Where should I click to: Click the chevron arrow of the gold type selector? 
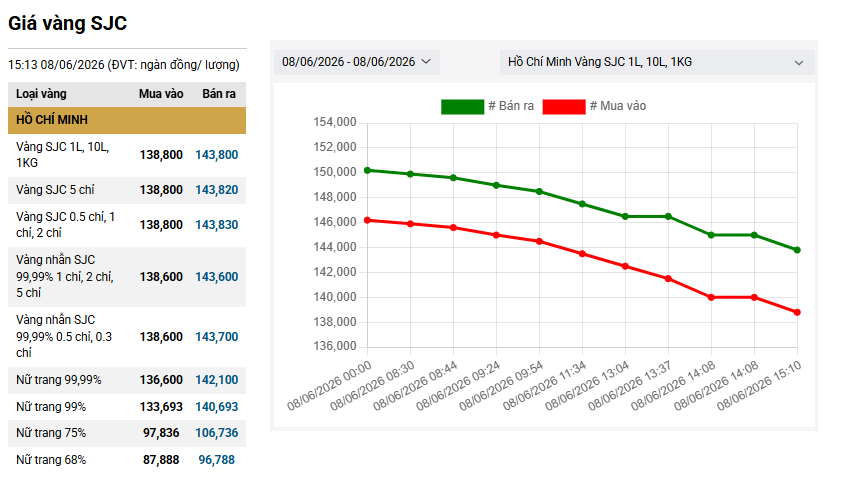pyautogui.click(x=799, y=63)
